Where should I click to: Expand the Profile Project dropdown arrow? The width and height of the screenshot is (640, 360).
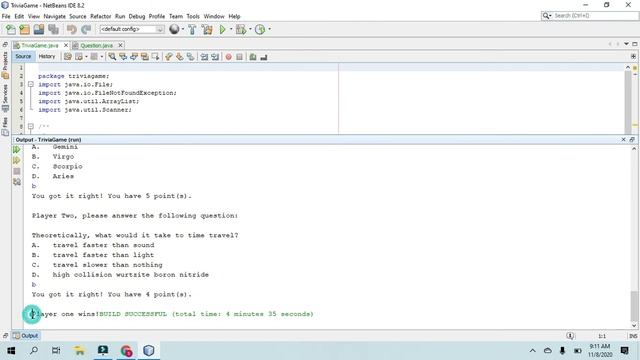pos(269,29)
